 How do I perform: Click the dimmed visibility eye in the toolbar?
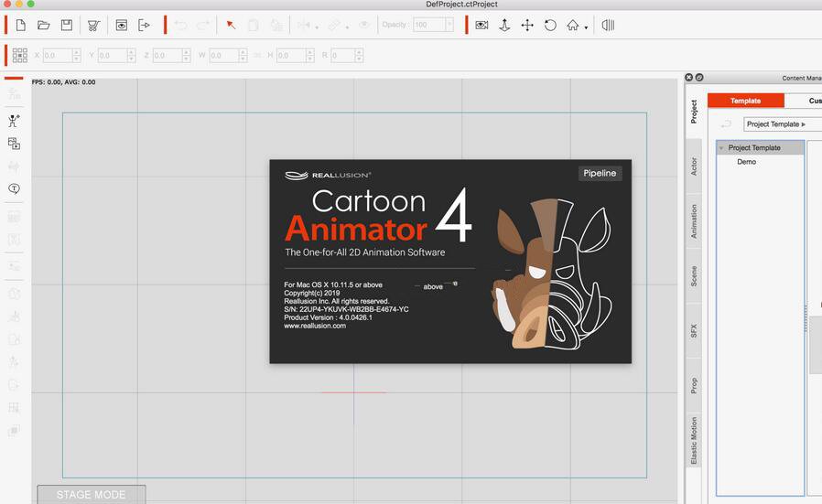(364, 25)
